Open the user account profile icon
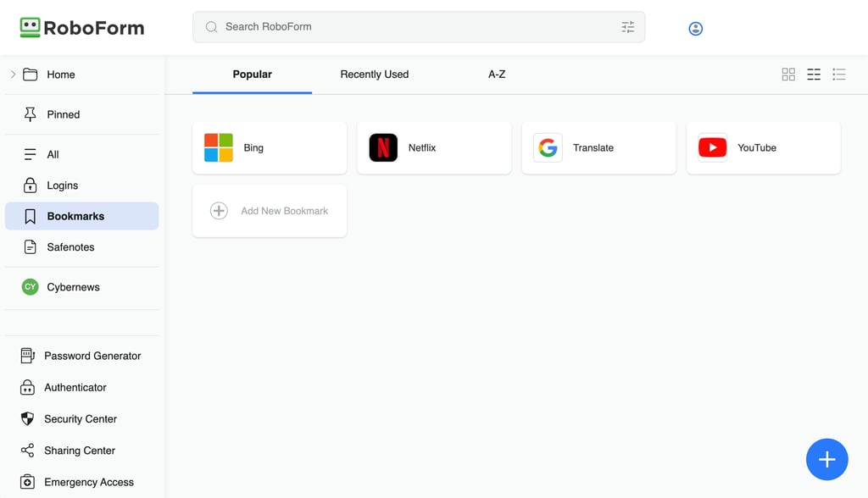Viewport: 868px width, 498px height. pyautogui.click(x=696, y=28)
